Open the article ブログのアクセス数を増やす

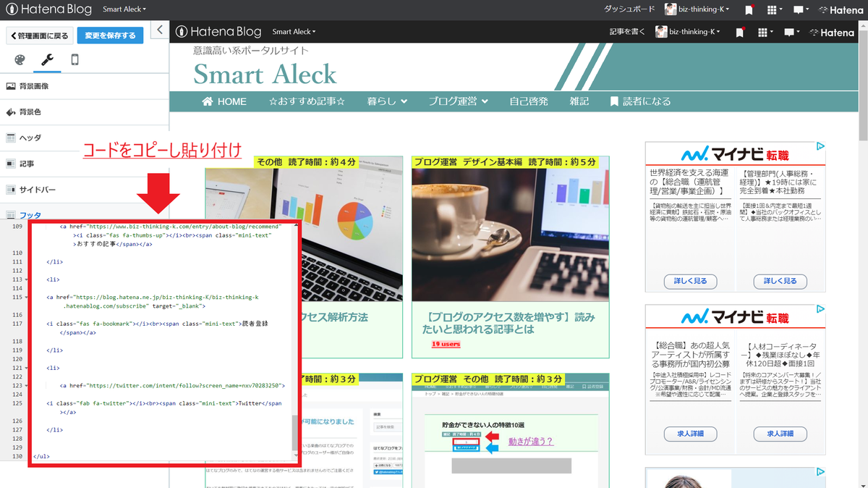510,323
